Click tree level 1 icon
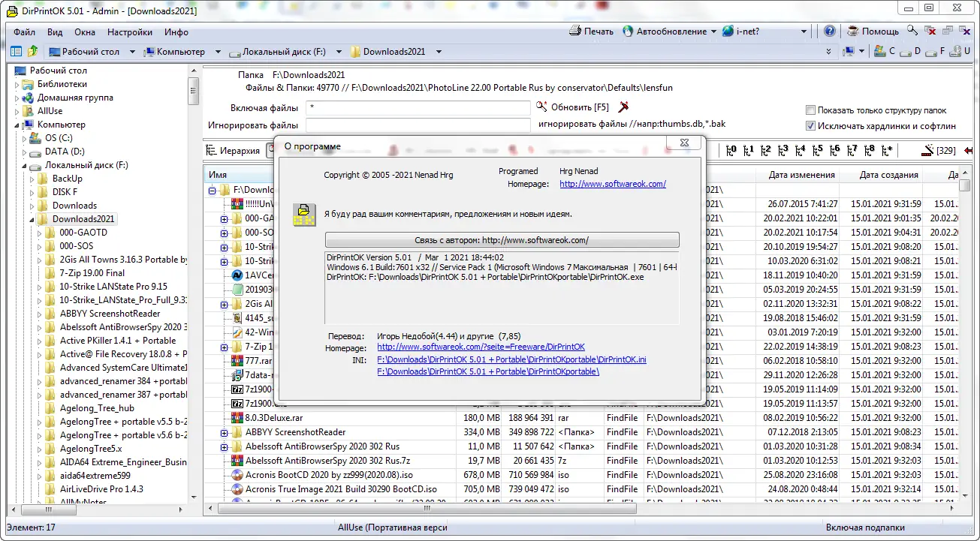This screenshot has height=541, width=980. (749, 150)
